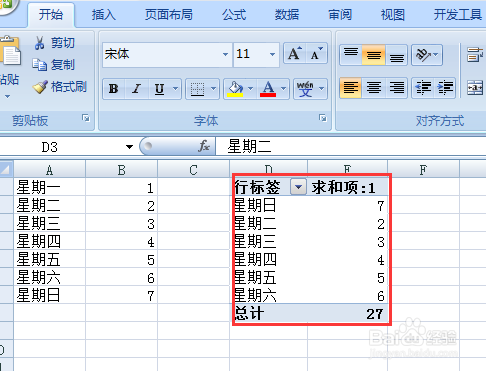Image resolution: width=486 pixels, height=371 pixels.
Task: Select cell containing 星期一 in column A
Action: point(49,187)
